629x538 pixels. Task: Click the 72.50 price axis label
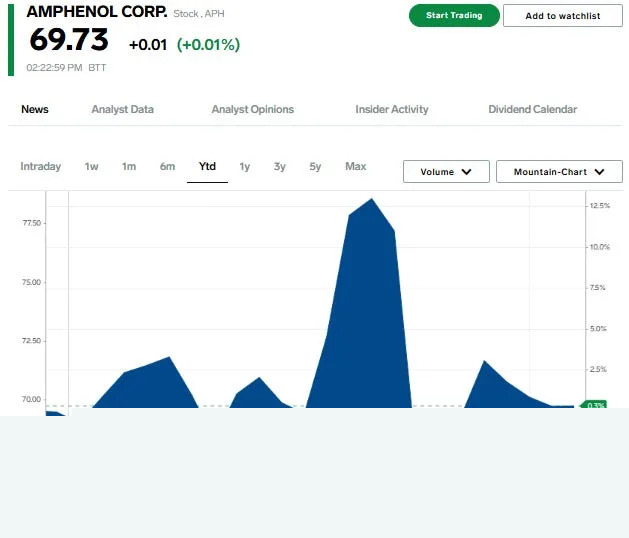pos(31,341)
